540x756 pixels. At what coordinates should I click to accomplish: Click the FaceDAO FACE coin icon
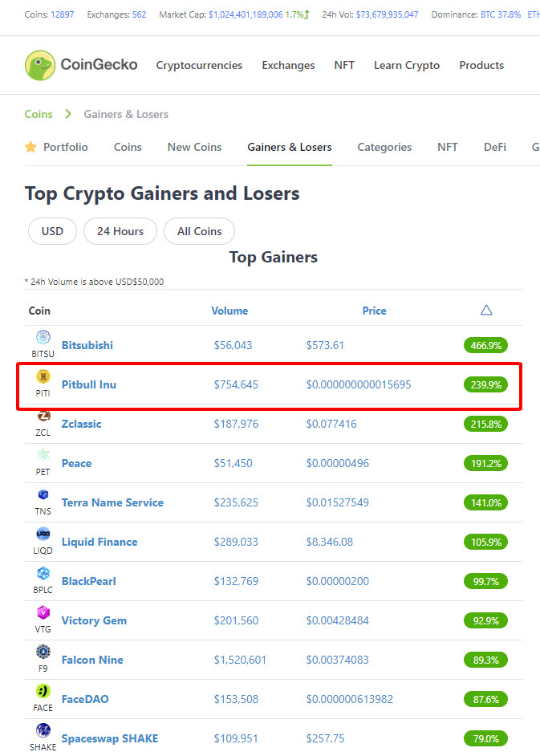click(43, 691)
